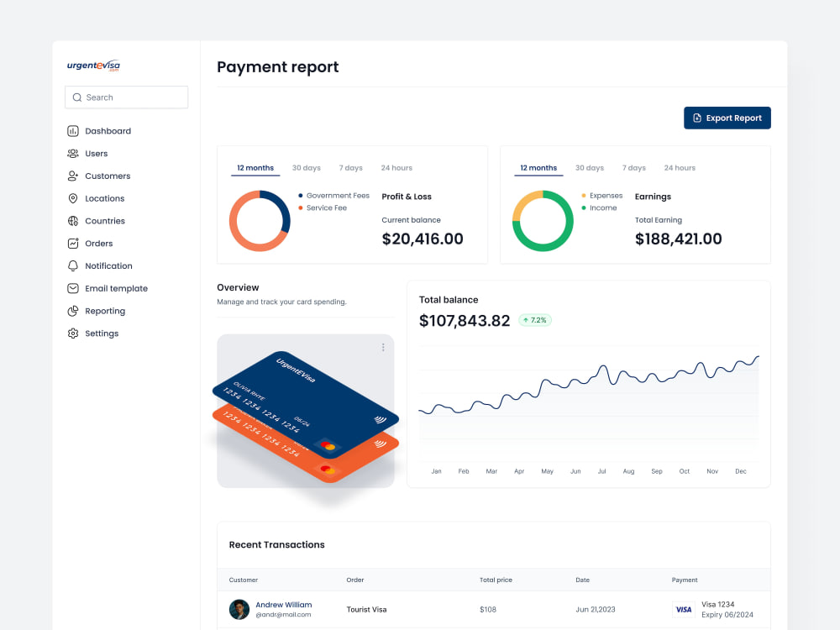840x630 pixels.
Task: Open Customers in the sidebar
Action: (108, 176)
